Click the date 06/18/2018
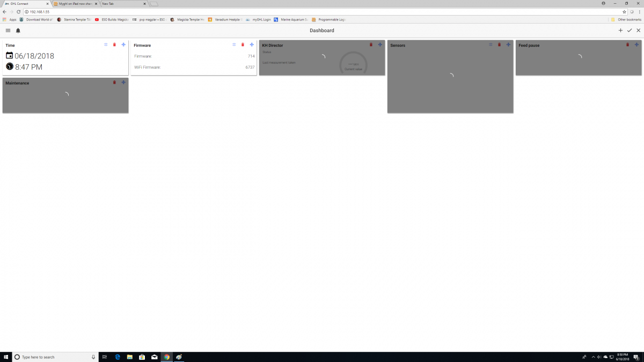The image size is (644, 362). pos(34,56)
